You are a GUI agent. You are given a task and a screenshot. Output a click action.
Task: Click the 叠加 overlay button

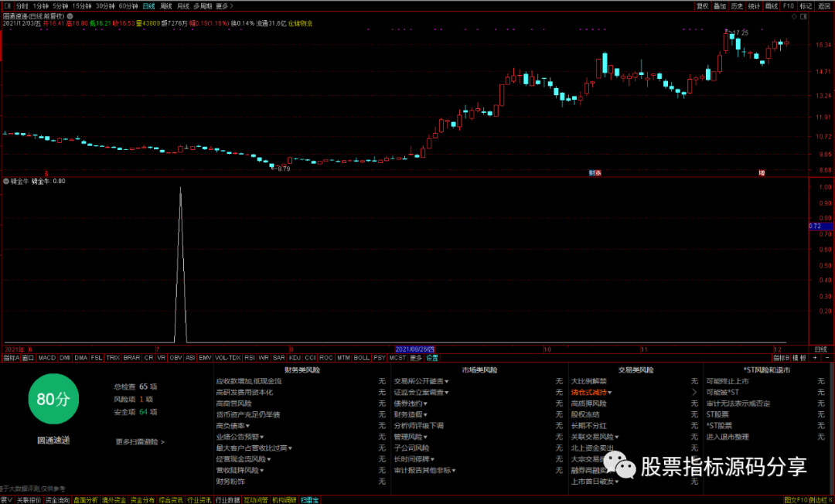point(720,6)
